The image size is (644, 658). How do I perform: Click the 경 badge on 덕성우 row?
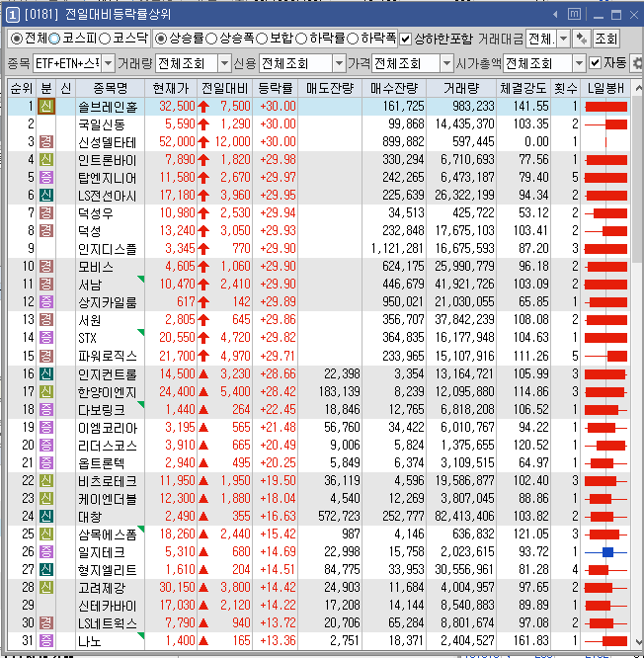[46, 212]
